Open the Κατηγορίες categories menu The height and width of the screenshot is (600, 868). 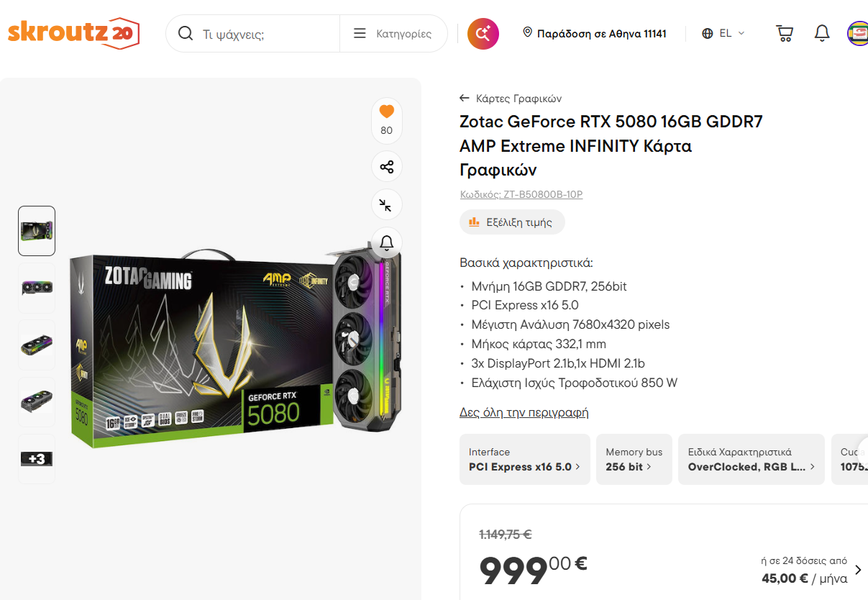pyautogui.click(x=393, y=34)
